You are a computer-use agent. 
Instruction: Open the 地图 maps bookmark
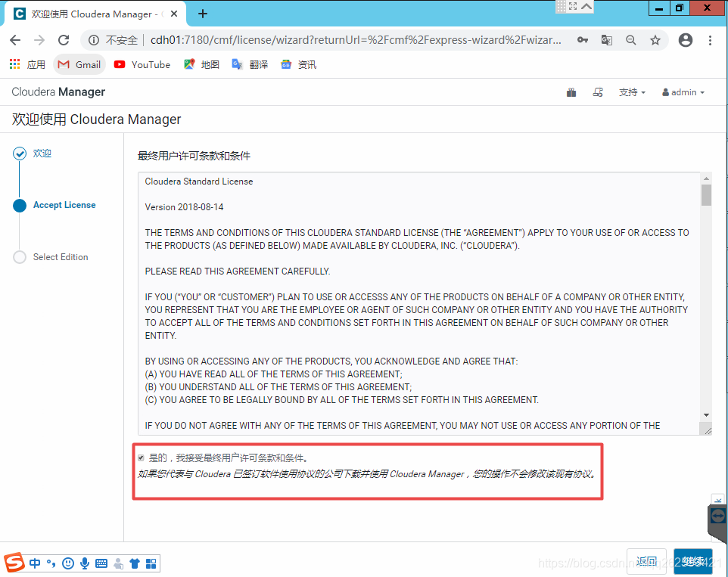tap(201, 64)
